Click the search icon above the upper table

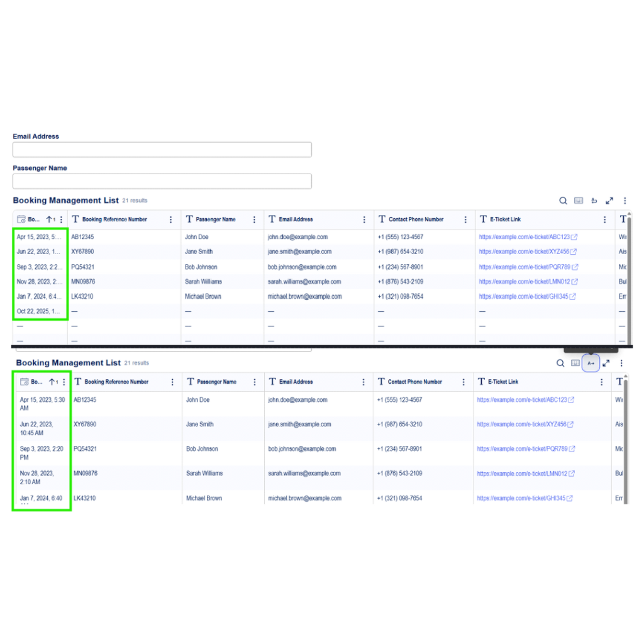click(563, 201)
